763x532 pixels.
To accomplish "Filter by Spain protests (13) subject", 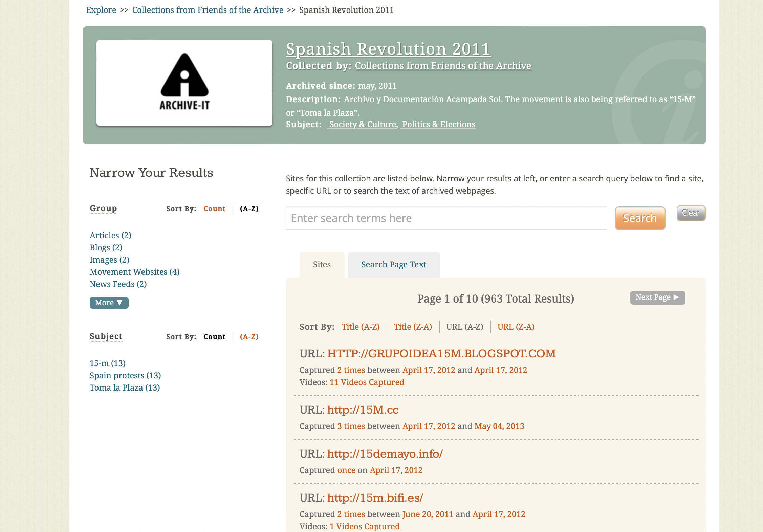I will [x=125, y=375].
